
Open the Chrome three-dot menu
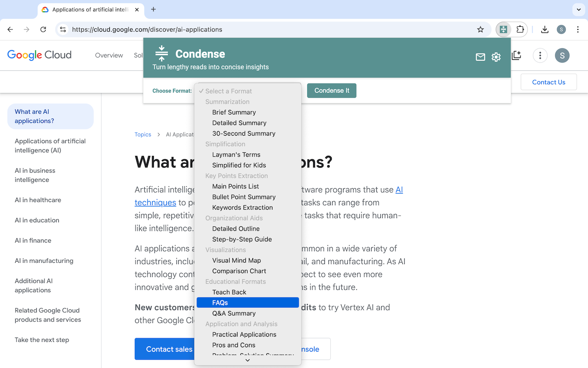pos(578,29)
